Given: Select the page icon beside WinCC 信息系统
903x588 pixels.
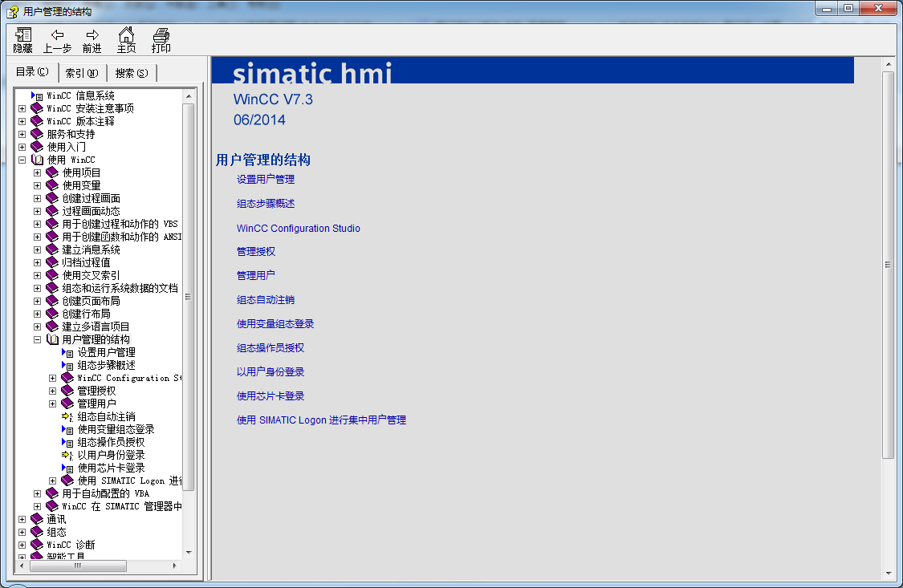Looking at the screenshot, I should coord(37,96).
